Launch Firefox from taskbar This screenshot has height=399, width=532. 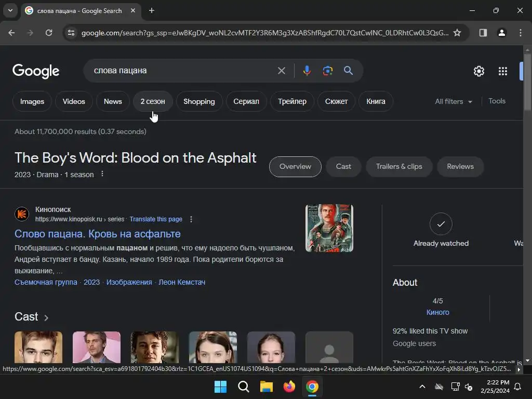coord(289,387)
